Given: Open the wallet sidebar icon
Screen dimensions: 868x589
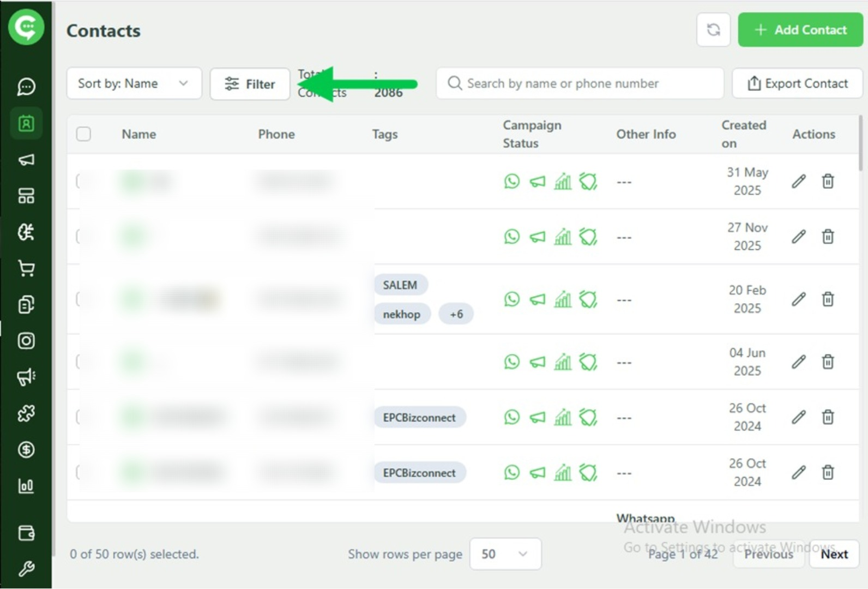Looking at the screenshot, I should coord(26,533).
